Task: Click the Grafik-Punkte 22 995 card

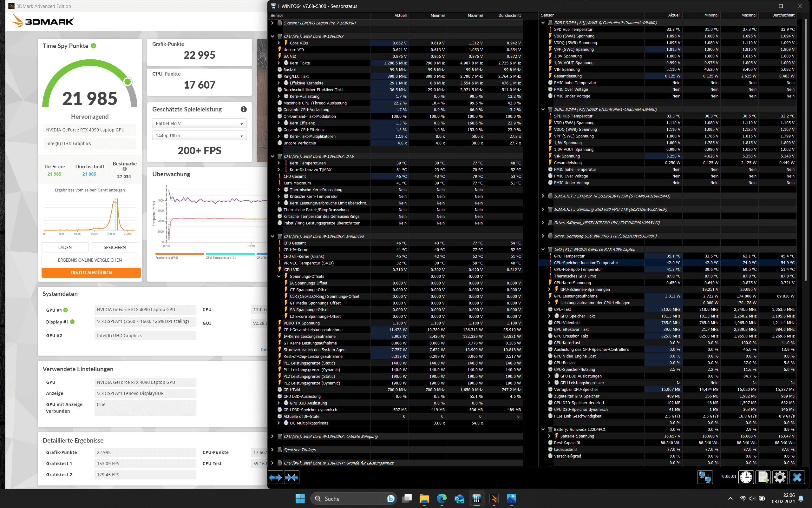Action: (199, 52)
